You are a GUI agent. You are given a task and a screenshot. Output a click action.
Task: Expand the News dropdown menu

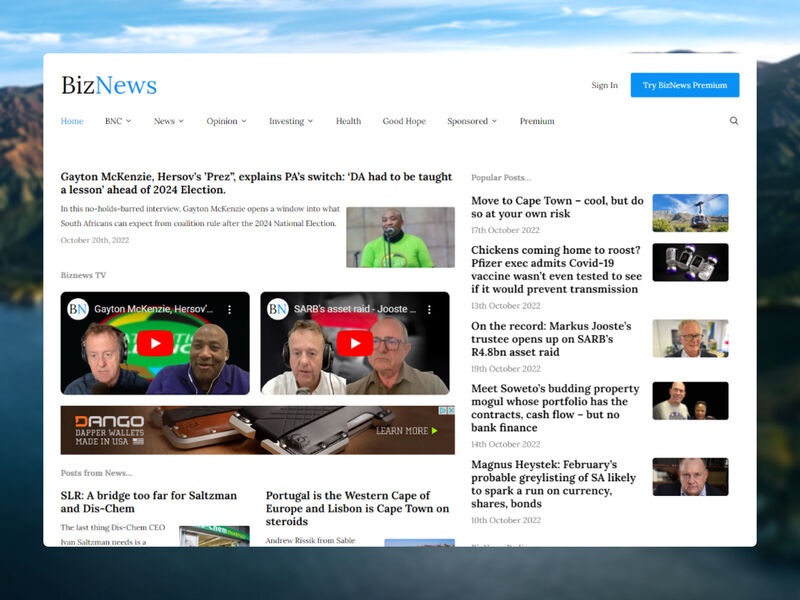pos(166,120)
